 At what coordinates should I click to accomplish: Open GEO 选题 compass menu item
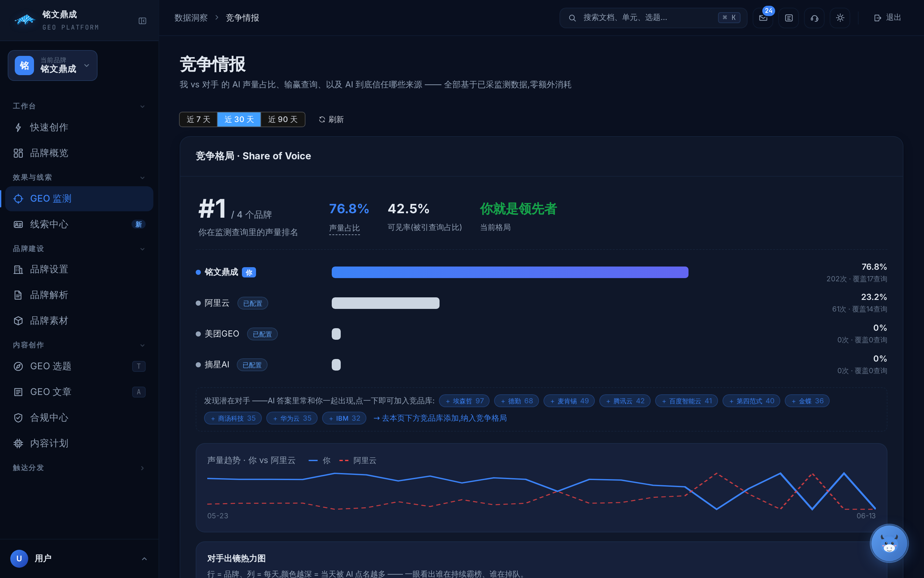[79, 366]
